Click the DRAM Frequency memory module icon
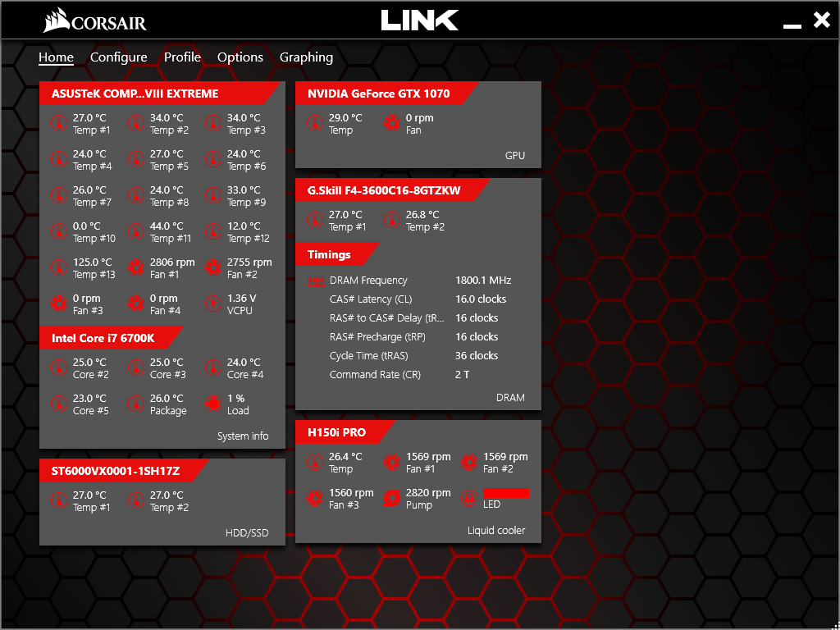The image size is (840, 630). tap(317, 281)
